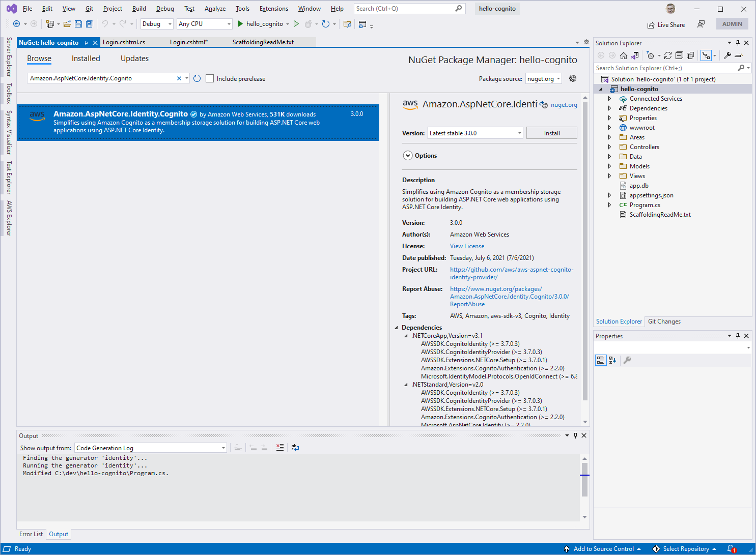Image resolution: width=756 pixels, height=555 pixels.
Task: Select Program.cs in Solution Explorer
Action: coord(645,205)
